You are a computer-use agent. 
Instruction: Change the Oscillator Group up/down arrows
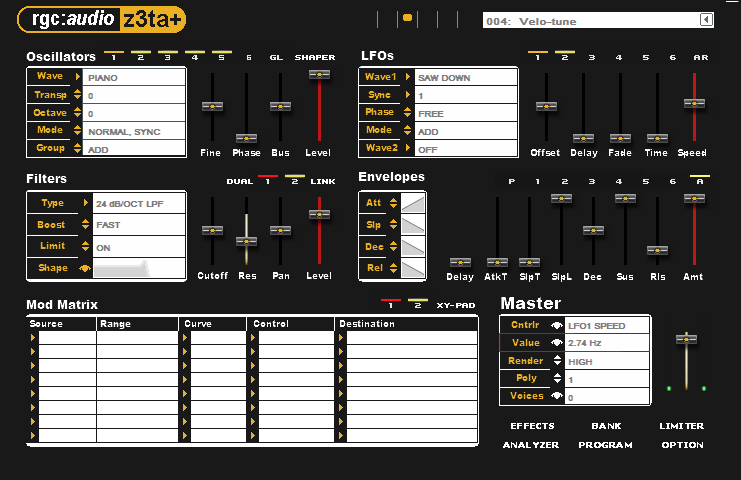point(78,148)
